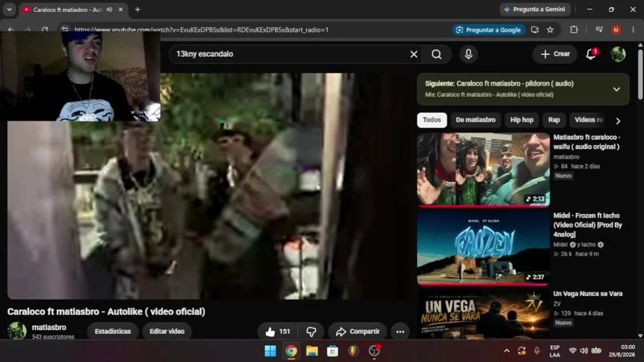Viewport: 644px width, 362px height.
Task: Click the 543 suscriptores text
Action: click(x=53, y=337)
